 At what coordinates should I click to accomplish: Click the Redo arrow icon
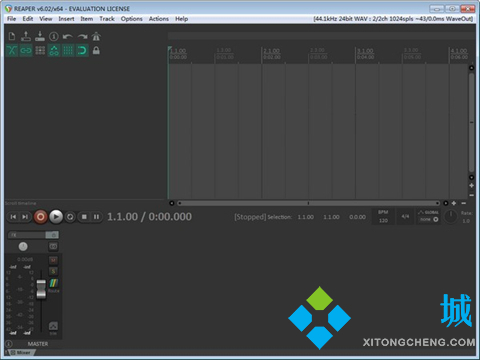click(x=82, y=36)
